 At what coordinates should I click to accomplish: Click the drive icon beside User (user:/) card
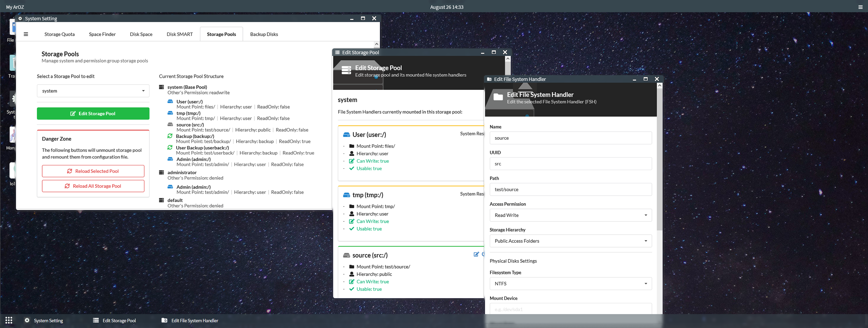coord(346,135)
